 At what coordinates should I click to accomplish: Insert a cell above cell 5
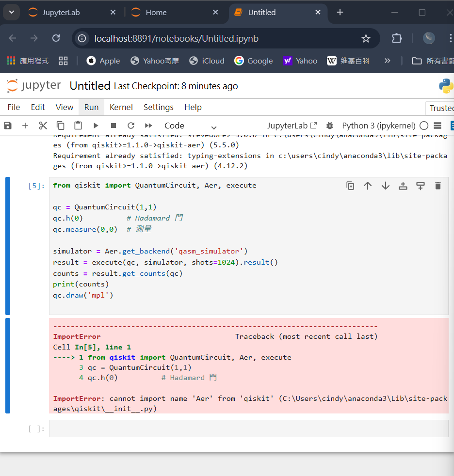click(403, 186)
